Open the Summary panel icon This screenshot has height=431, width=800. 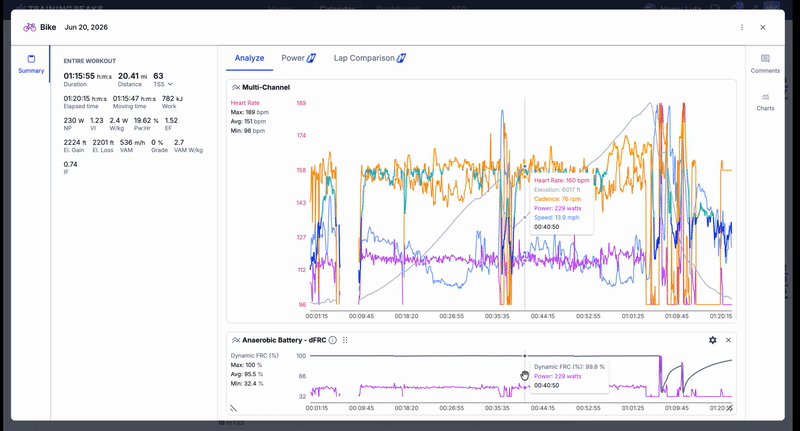31,59
